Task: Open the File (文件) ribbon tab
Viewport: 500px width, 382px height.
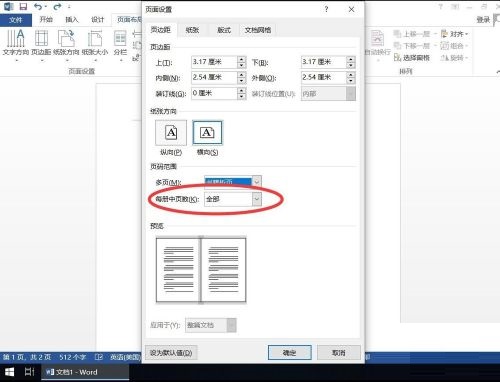Action: (16, 20)
